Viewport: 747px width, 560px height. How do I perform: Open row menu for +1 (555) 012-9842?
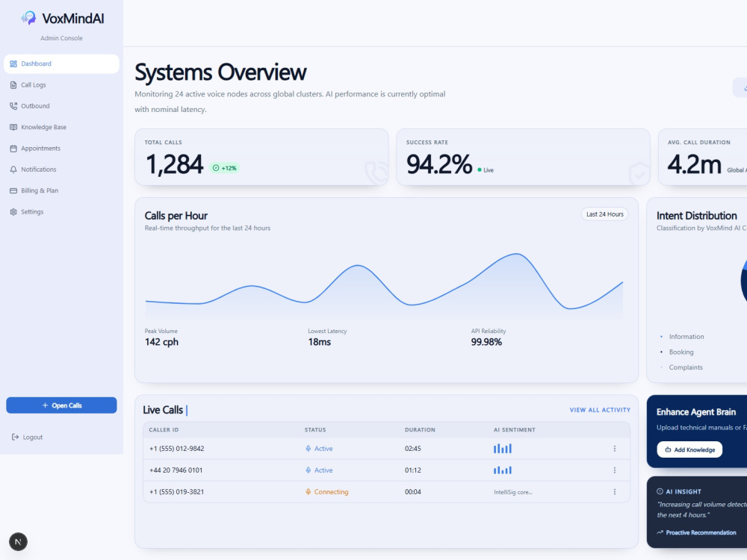click(615, 449)
